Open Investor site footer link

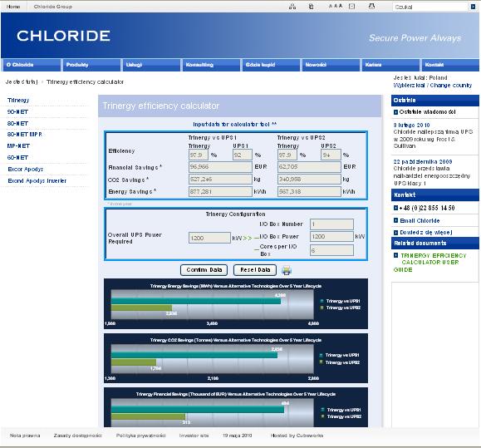194,436
